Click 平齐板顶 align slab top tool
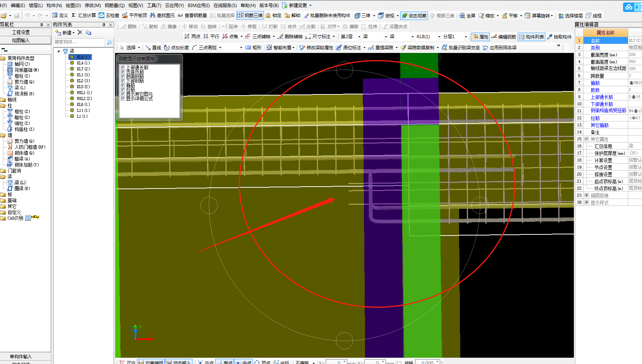 click(x=134, y=16)
